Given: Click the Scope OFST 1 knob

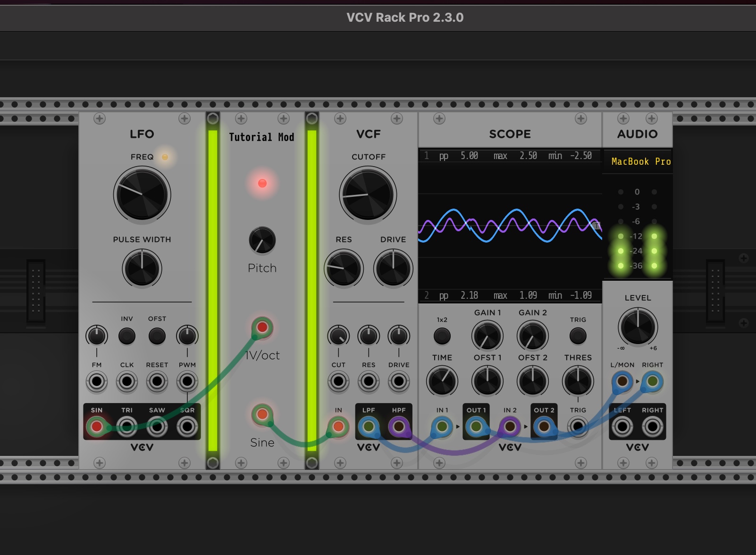Looking at the screenshot, I should click(x=487, y=381).
